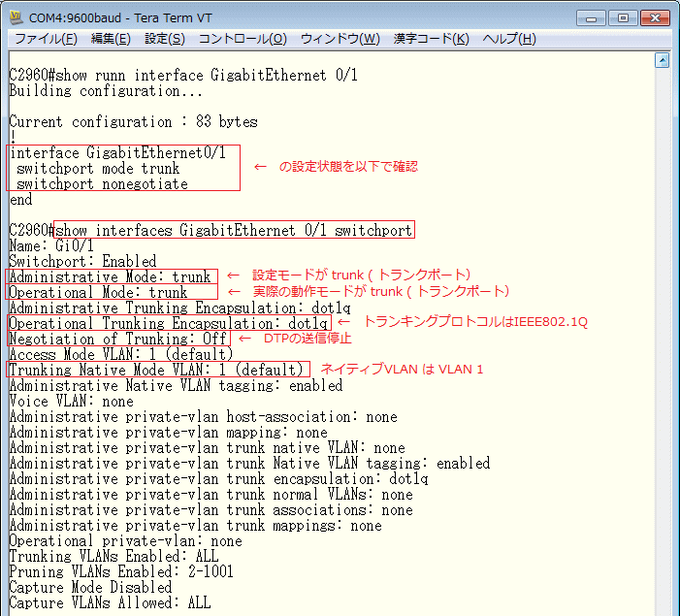Click the 'Administrative Mode: trunk' line
Screen dimensions: 680x616
tap(112, 276)
